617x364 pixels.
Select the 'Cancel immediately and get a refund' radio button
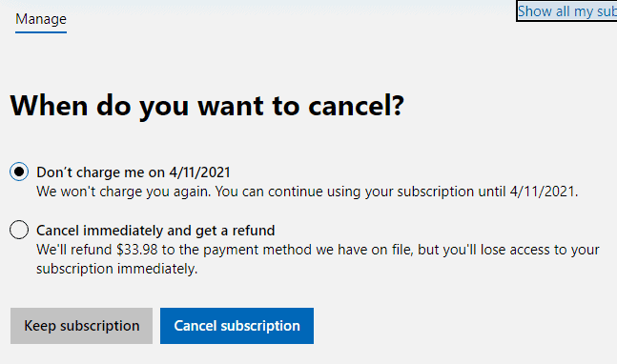[x=19, y=230]
